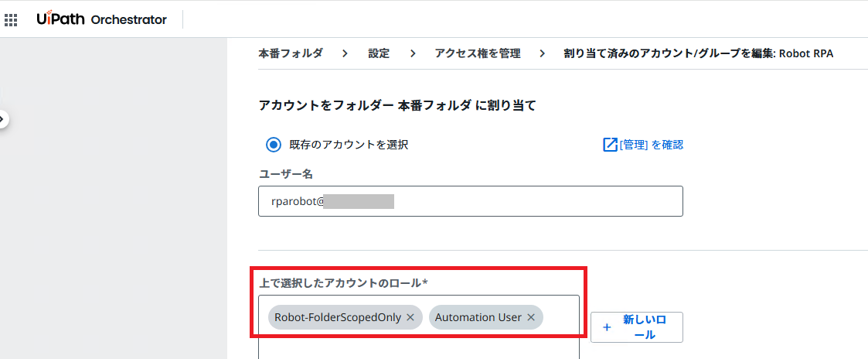Navigate to 設定 breadcrumb
This screenshot has height=359, width=868.
[379, 53]
